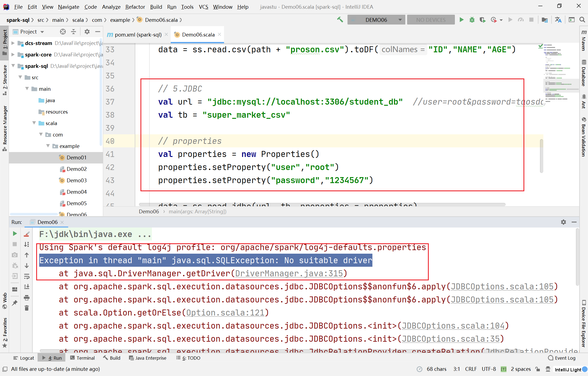Click the Translate icon in toolbar
The image size is (588, 376).
[558, 20]
